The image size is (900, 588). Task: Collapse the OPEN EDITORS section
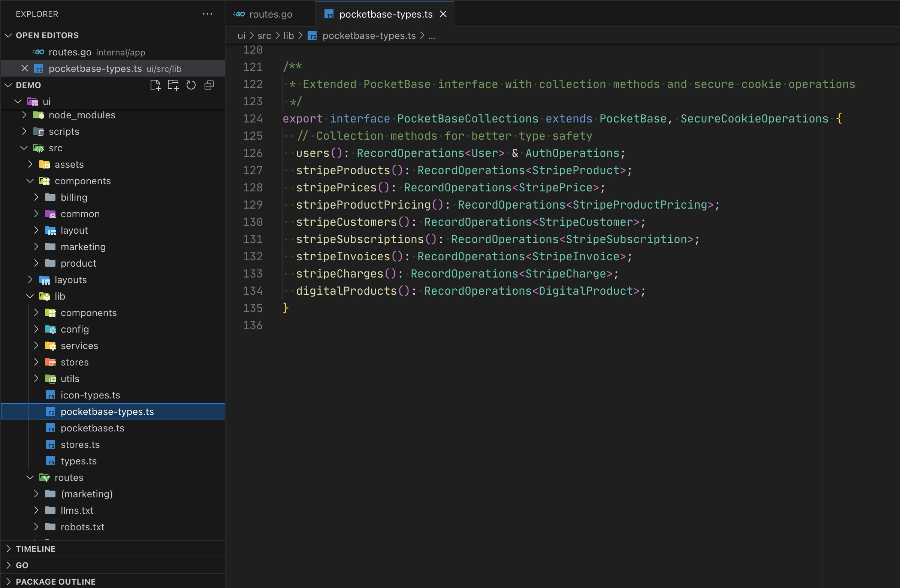coord(8,35)
